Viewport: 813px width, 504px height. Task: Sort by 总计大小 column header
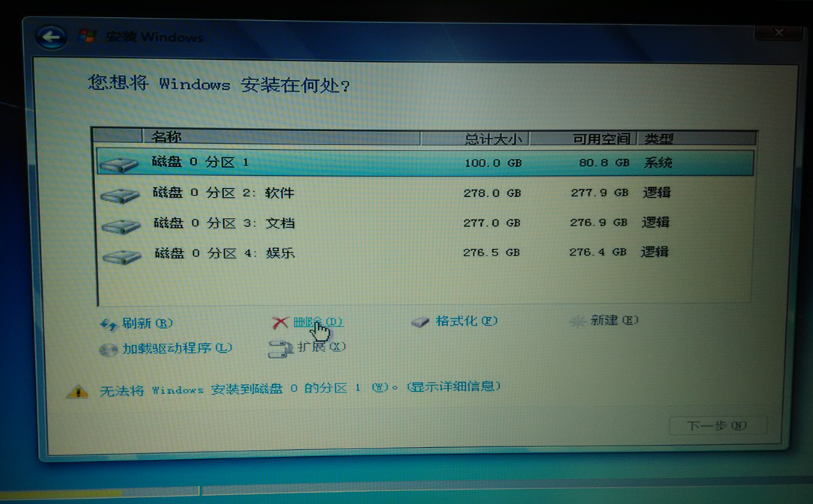point(475,139)
